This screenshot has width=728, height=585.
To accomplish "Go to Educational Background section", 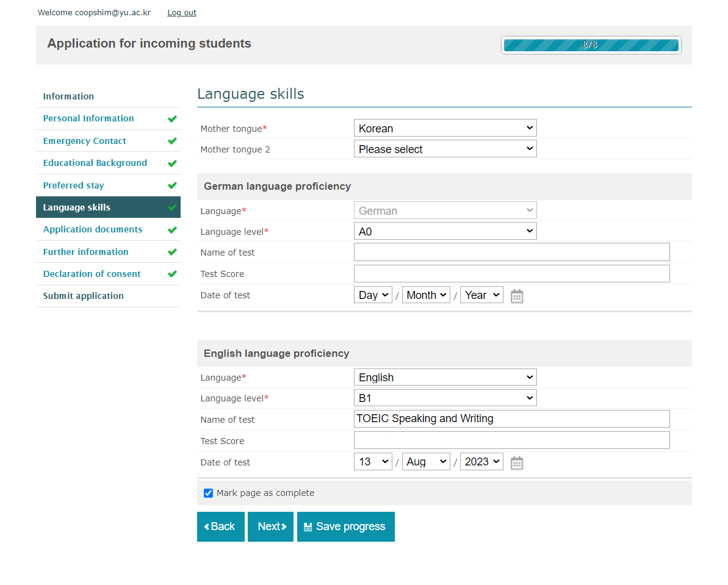I will coord(95,163).
